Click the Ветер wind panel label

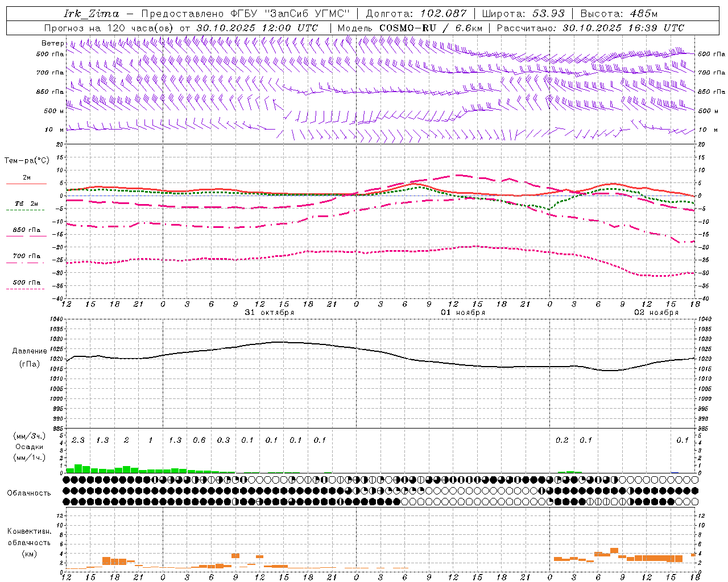(53, 43)
